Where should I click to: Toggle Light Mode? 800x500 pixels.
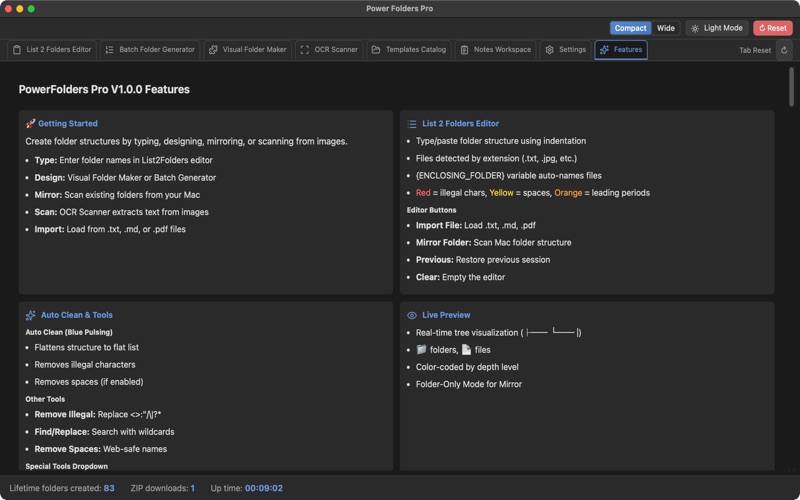717,28
